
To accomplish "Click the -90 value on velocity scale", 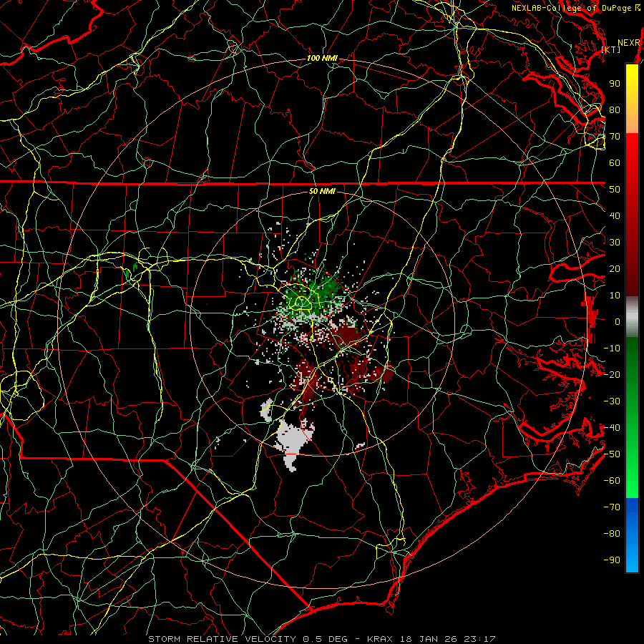I will click(x=612, y=560).
